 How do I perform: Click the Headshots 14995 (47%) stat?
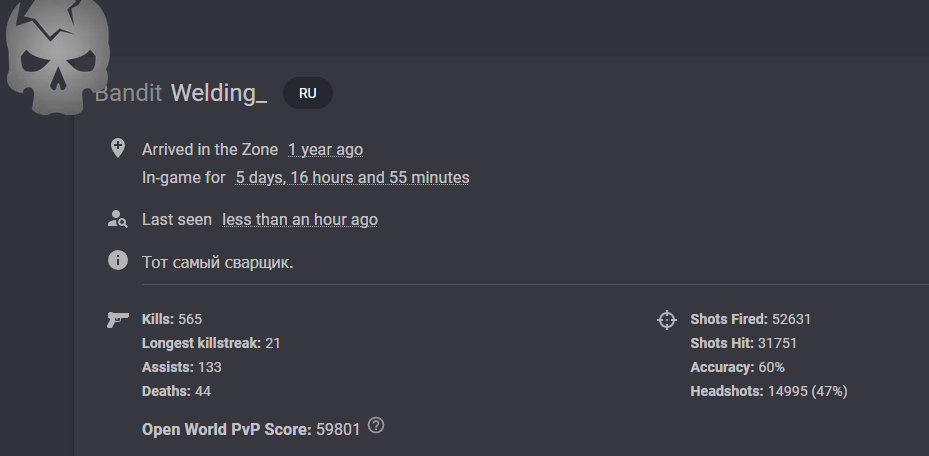[x=768, y=391]
